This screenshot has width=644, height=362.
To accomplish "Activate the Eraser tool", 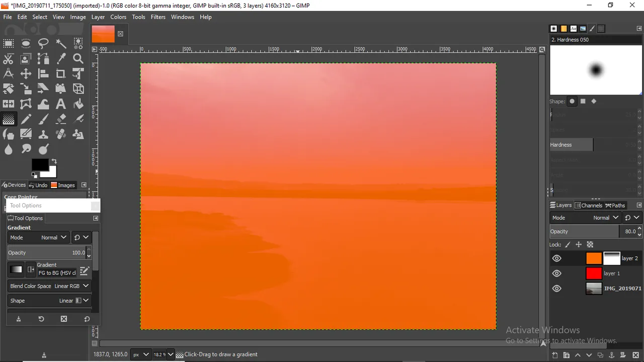I will click(x=61, y=119).
